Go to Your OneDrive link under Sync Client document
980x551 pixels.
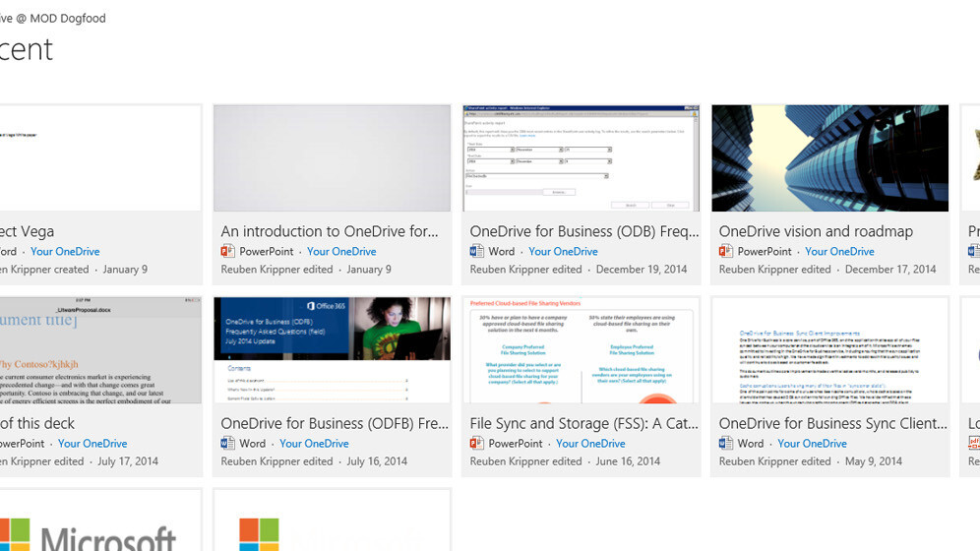pos(812,444)
